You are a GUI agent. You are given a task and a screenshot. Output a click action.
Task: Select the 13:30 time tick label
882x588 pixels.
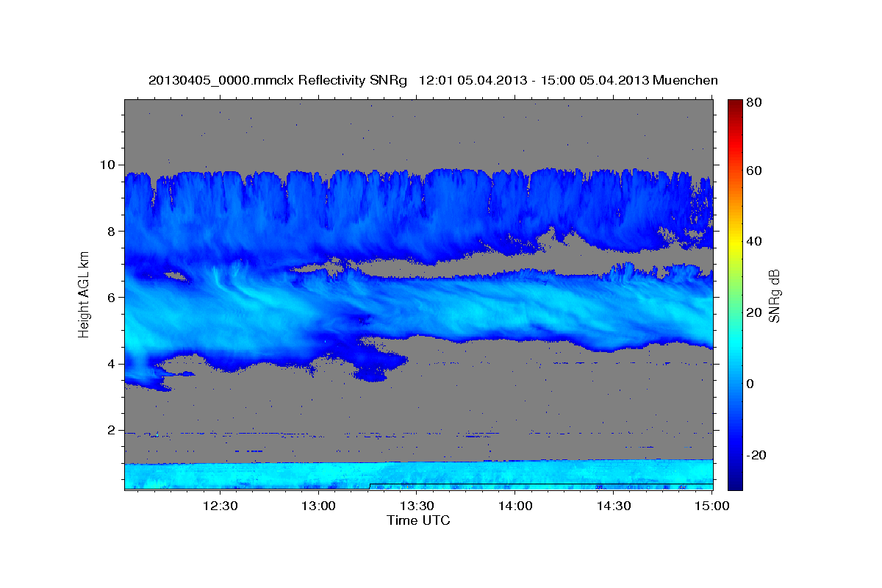tap(417, 506)
